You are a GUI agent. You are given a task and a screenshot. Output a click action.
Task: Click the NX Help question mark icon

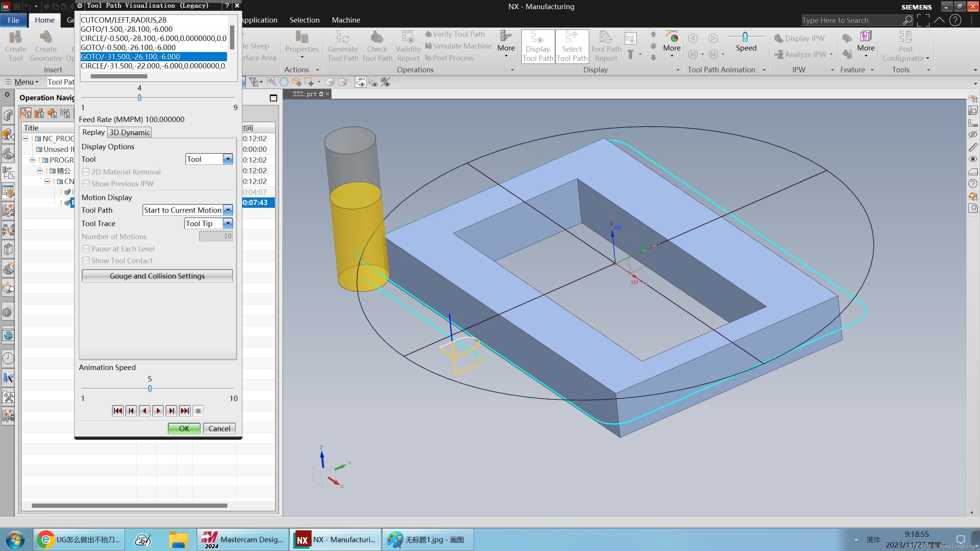pos(955,20)
